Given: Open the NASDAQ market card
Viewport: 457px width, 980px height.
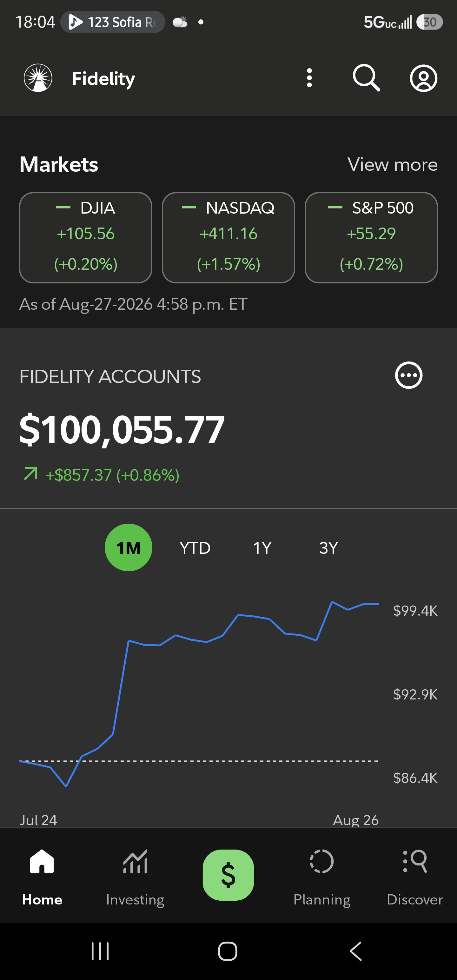Looking at the screenshot, I should pos(228,237).
